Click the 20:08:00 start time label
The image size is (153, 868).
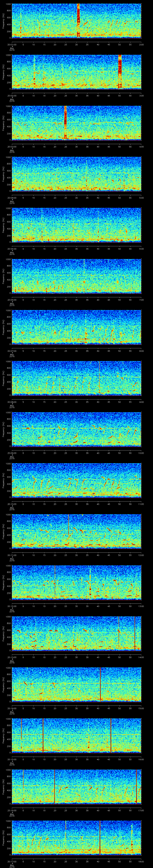pyautogui.click(x=12, y=402)
